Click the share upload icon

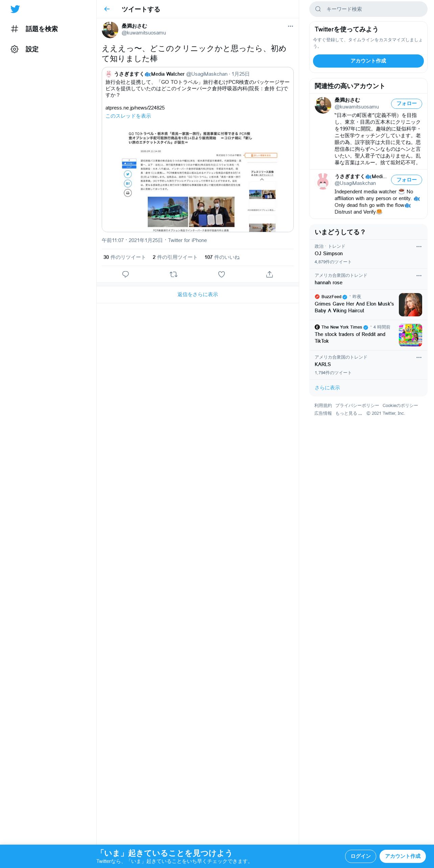pyautogui.click(x=269, y=274)
